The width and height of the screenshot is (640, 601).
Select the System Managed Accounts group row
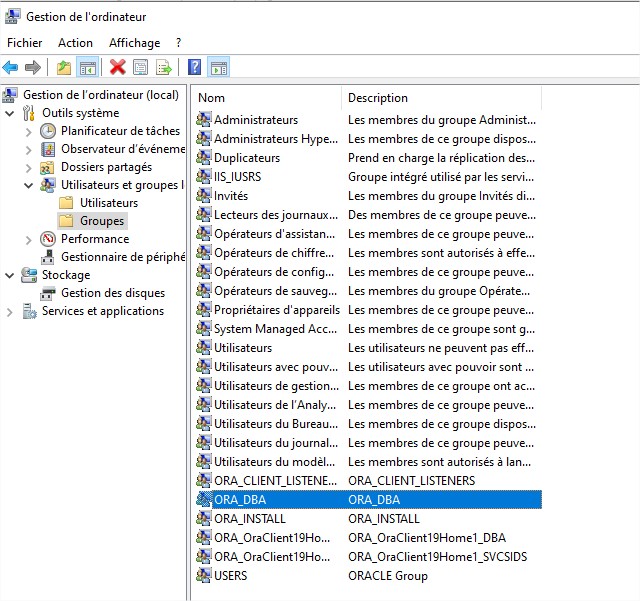[368, 329]
